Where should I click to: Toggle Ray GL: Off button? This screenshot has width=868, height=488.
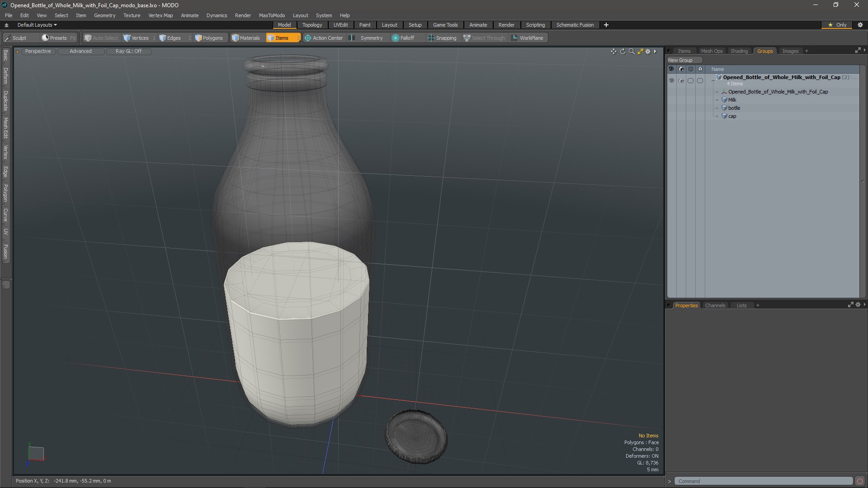128,51
